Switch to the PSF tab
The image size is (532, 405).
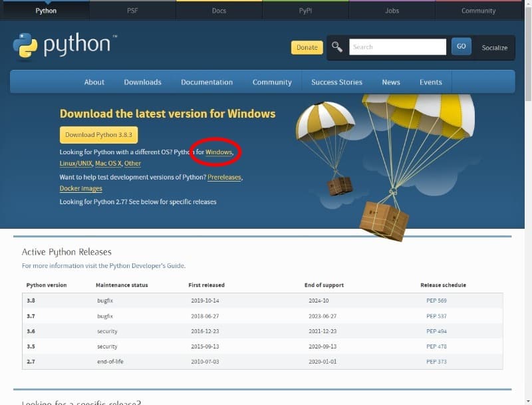[132, 11]
